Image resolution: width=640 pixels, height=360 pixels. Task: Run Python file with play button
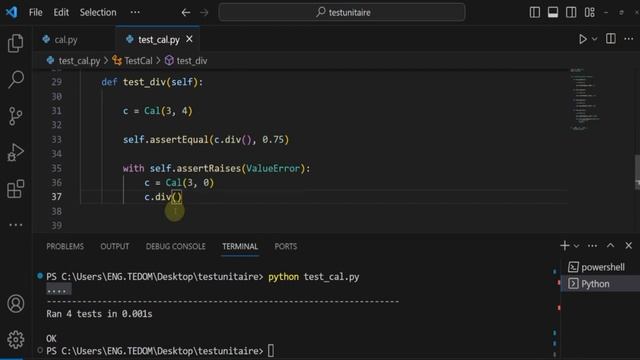point(582,39)
